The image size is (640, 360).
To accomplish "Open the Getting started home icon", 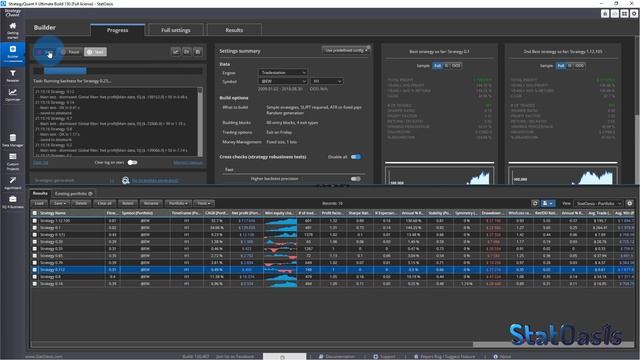I will 13,30.
